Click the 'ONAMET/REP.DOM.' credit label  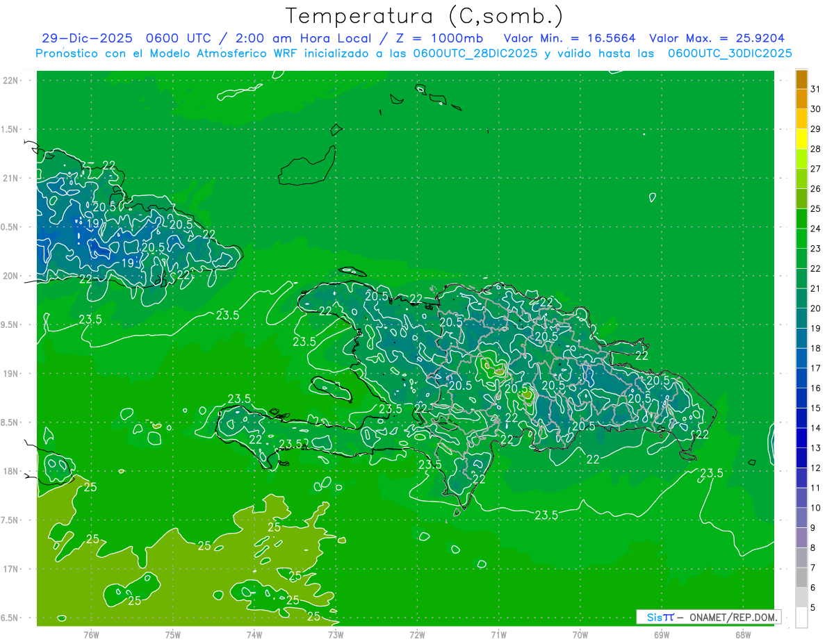(x=733, y=617)
